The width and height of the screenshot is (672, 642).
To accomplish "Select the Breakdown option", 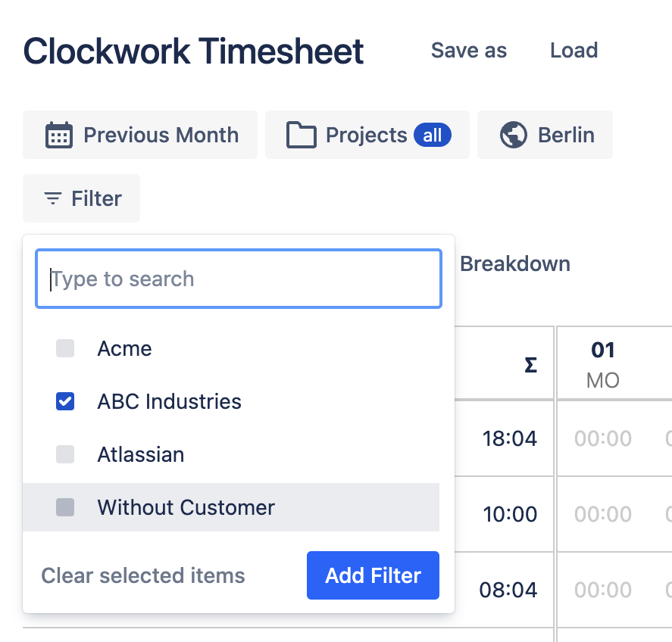I will (514, 264).
